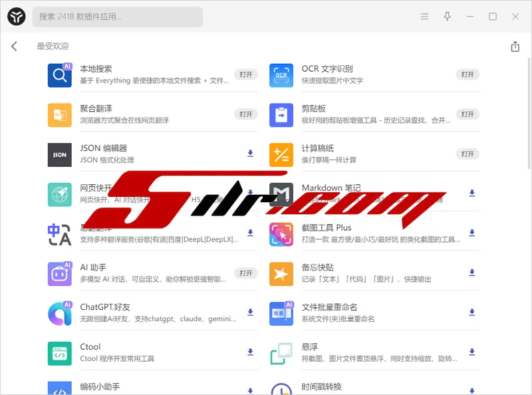Image resolution: width=532 pixels, height=395 pixels.
Task: Open the JSON 编辑器 title text
Action: point(104,148)
